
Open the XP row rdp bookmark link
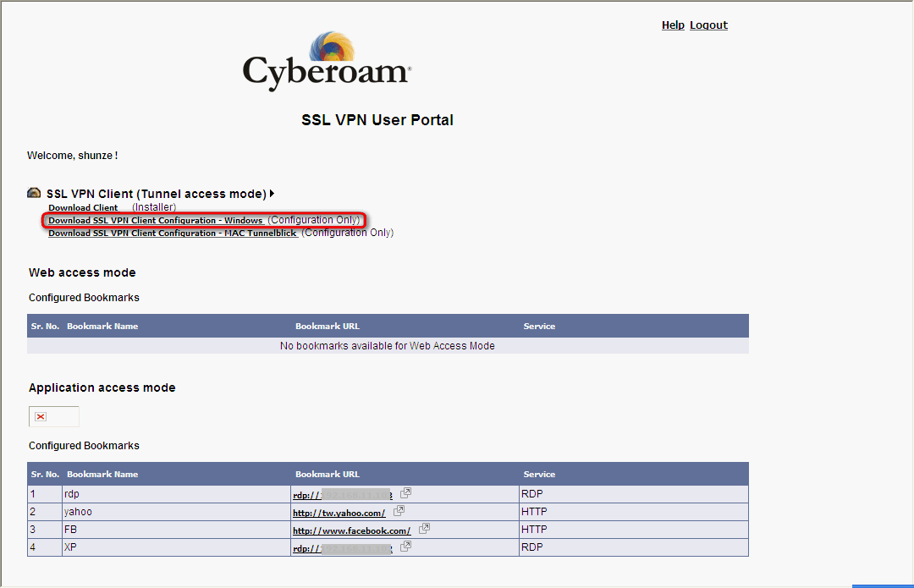click(342, 548)
